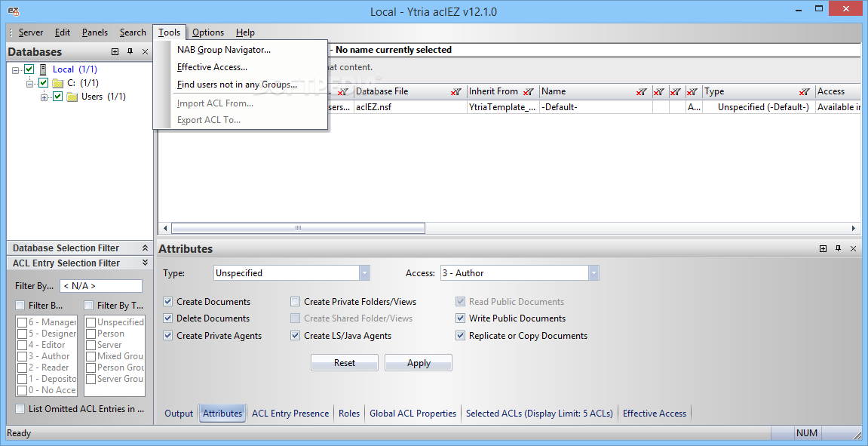Toggle the Attributes panel pin icon

click(838, 249)
